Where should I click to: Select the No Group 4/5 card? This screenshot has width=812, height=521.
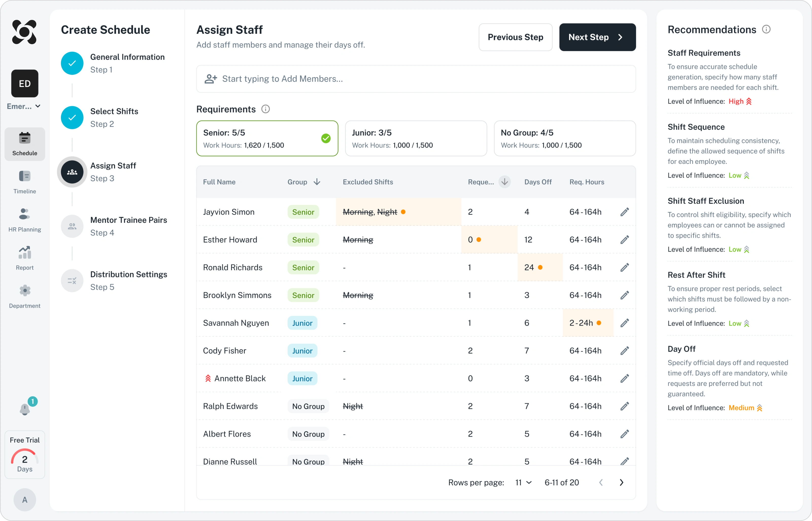coord(565,139)
